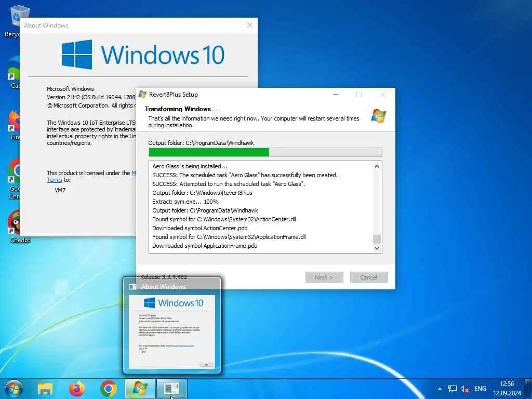
Task: Click 'Release 3.3.4.482' version text
Action: point(164,277)
